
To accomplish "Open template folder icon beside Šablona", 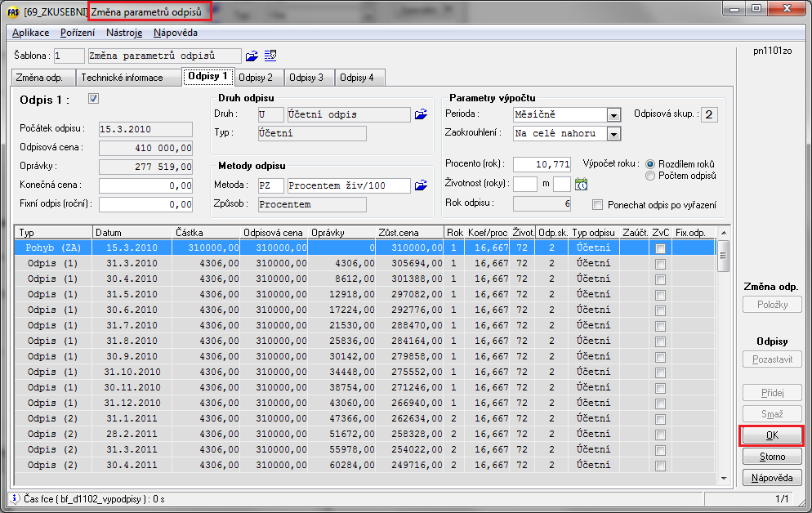I will coord(252,56).
